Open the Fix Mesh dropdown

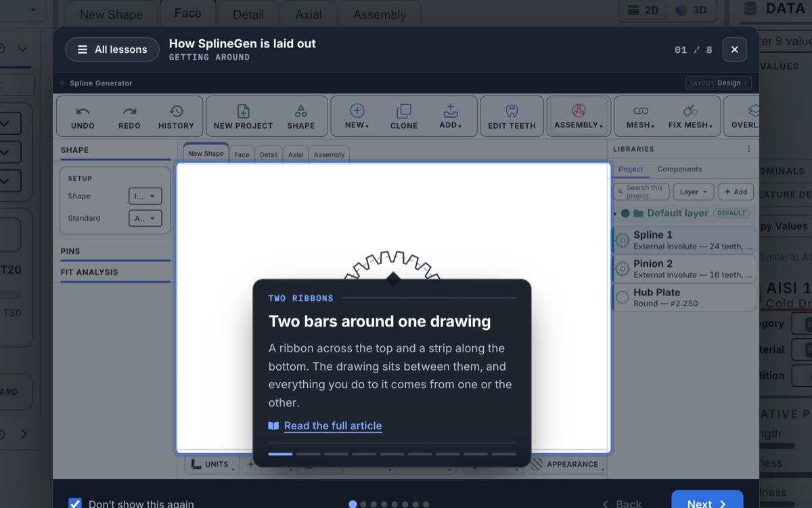tap(690, 117)
